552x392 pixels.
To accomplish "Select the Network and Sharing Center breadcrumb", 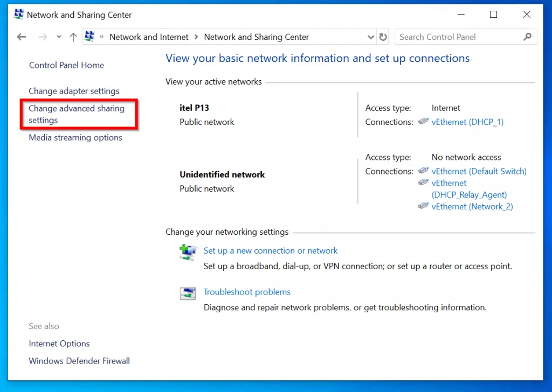I will (x=256, y=37).
